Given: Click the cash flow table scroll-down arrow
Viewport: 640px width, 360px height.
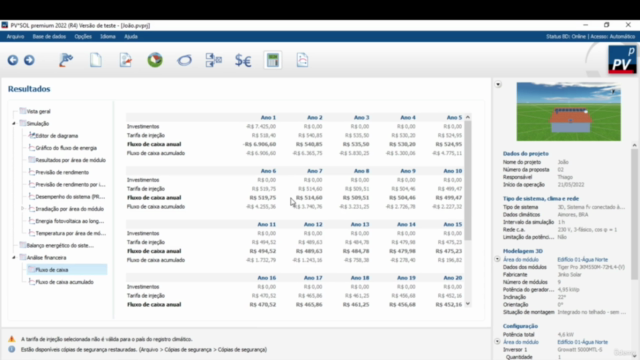Looking at the screenshot, I should click(468, 304).
